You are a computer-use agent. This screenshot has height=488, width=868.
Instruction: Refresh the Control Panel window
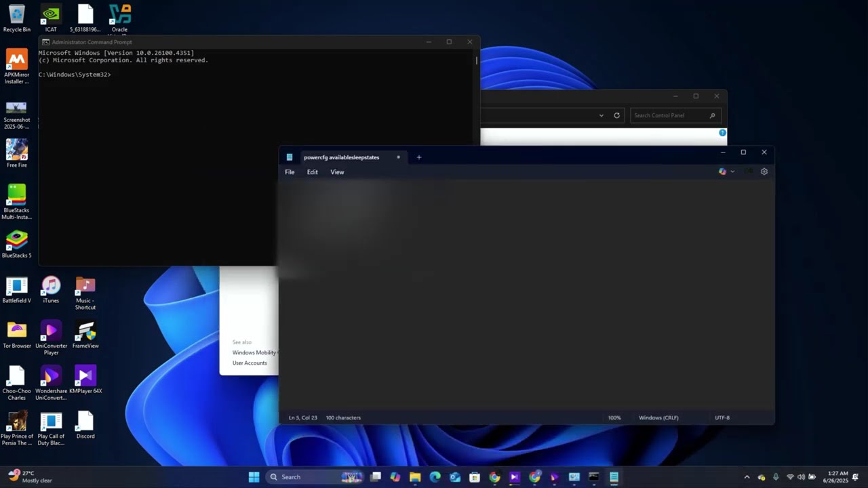(x=616, y=115)
